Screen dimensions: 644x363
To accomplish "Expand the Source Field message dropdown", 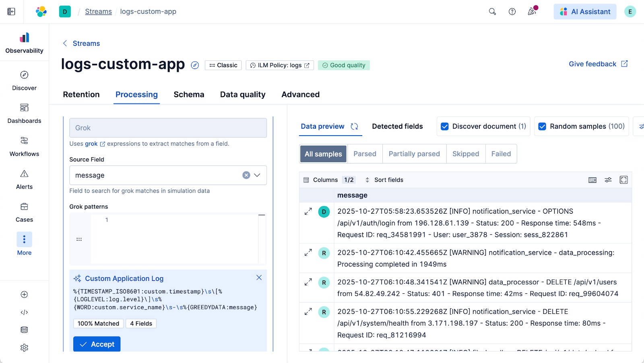I will tap(257, 175).
